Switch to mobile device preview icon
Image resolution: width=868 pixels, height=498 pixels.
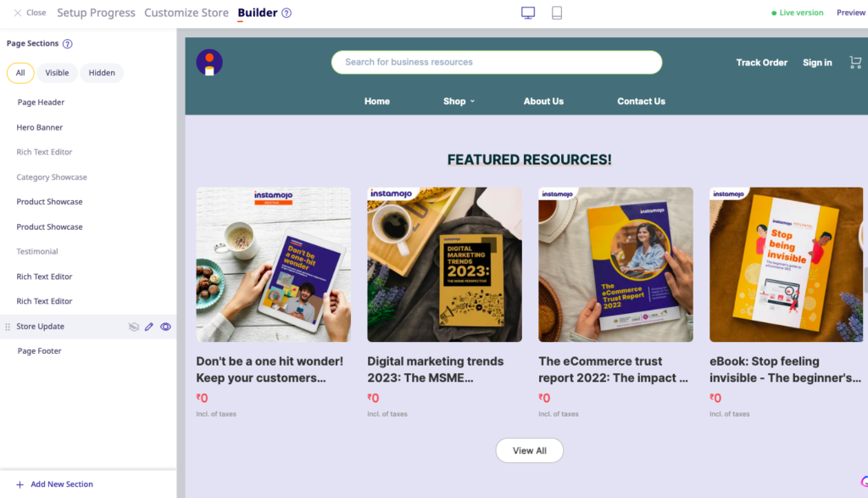click(557, 13)
